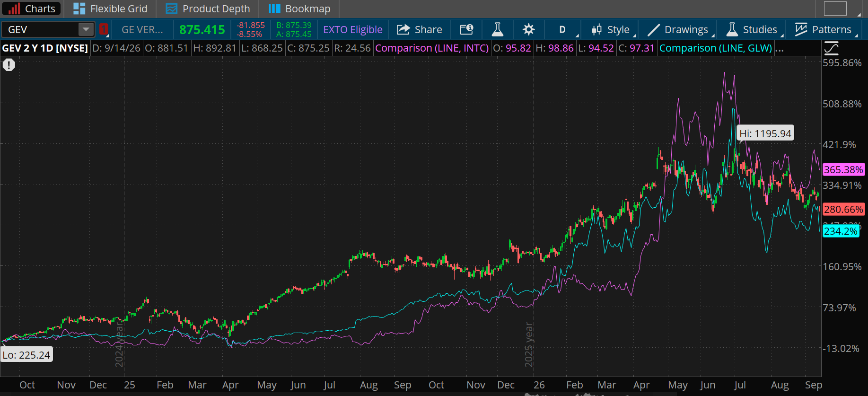Viewport: 868px width, 396px height.
Task: Switch to Flexible Grid tab
Action: click(111, 9)
